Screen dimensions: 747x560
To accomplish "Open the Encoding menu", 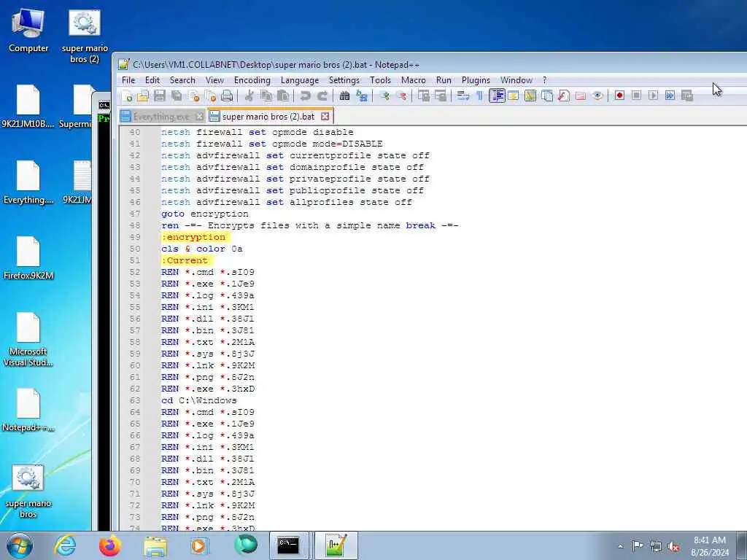I will 252,80.
